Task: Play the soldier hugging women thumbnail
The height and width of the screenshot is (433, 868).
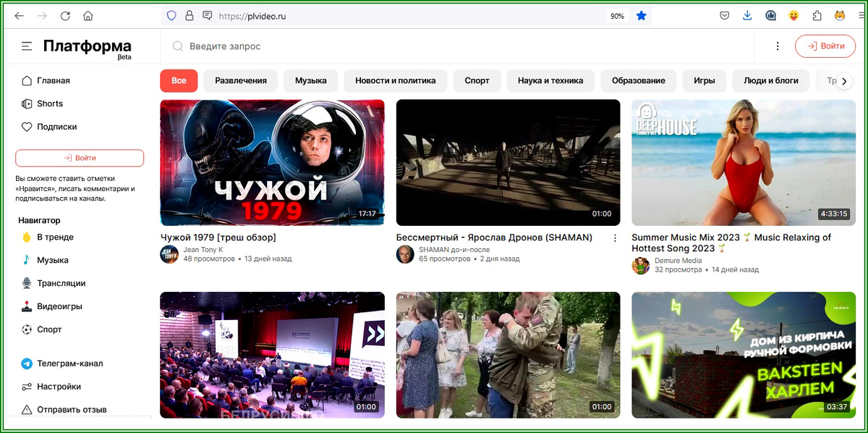Action: (x=509, y=355)
